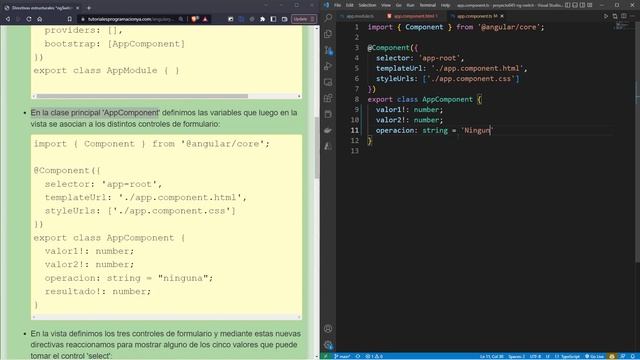This screenshot has width=640, height=360.
Task: Click the remote window indicator in status bar
Action: click(326, 356)
